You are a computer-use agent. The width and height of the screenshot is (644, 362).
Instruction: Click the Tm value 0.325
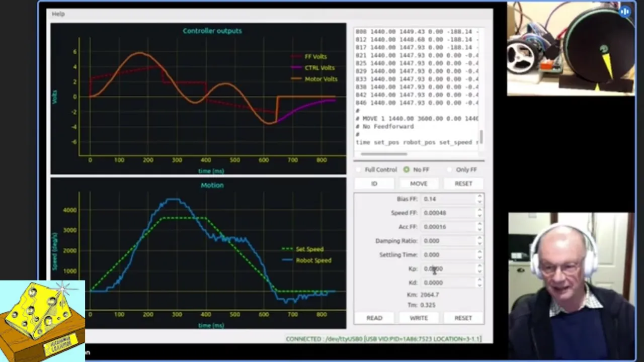(x=428, y=305)
